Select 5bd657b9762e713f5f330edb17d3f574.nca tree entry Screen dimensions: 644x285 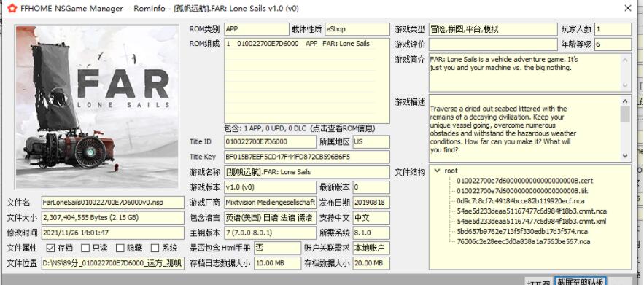[x=522, y=232]
